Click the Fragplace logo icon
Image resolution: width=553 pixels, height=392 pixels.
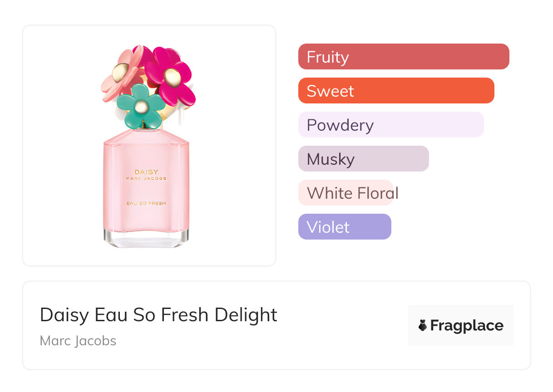[423, 325]
